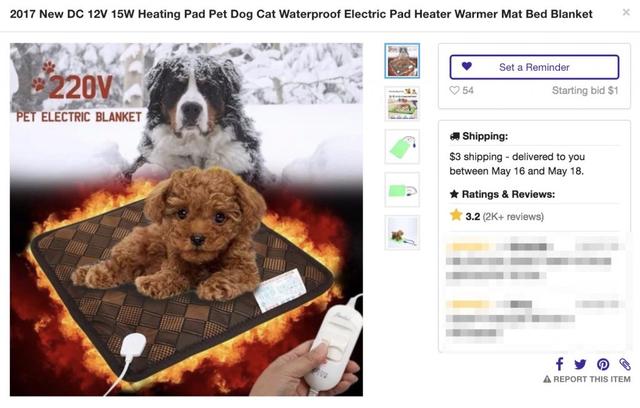Click the shipping truck icon

[454, 136]
